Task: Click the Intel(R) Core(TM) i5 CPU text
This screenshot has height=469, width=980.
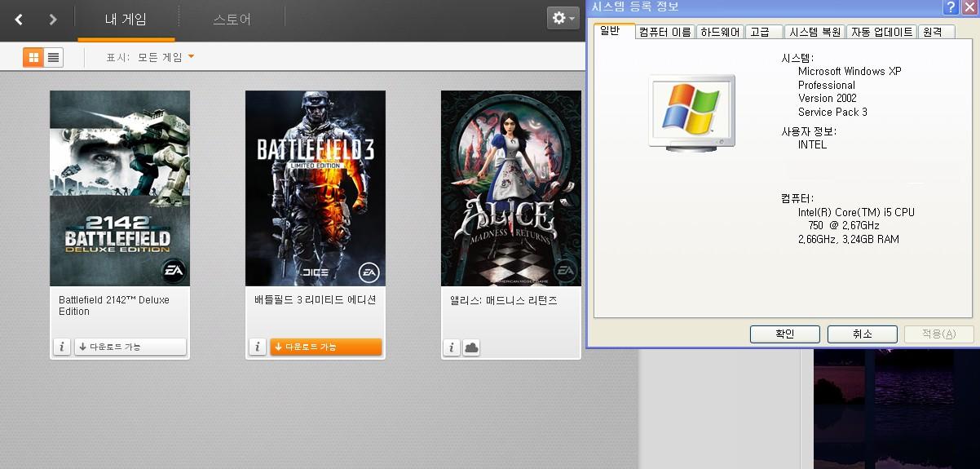Action: coord(856,212)
